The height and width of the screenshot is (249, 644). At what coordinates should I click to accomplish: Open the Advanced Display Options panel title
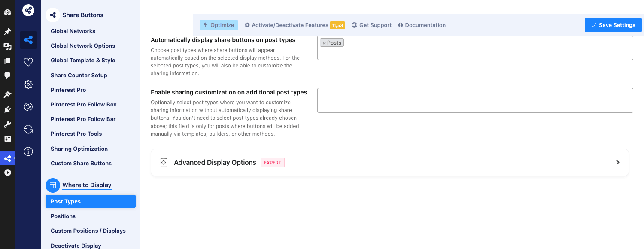[215, 162]
